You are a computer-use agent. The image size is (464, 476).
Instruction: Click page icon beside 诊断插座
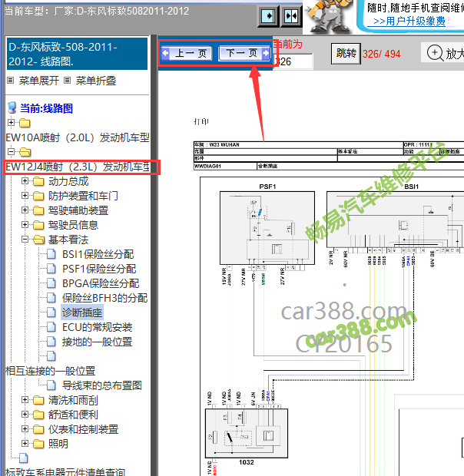coord(51,312)
